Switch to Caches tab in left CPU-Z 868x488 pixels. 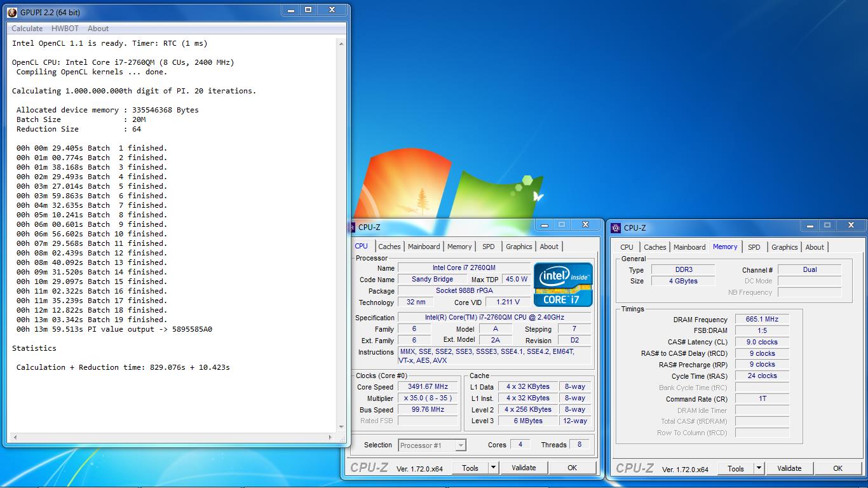point(390,247)
